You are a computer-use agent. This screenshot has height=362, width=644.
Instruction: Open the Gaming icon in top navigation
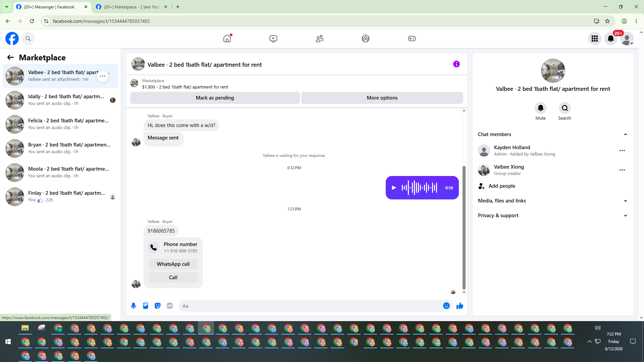point(412,39)
